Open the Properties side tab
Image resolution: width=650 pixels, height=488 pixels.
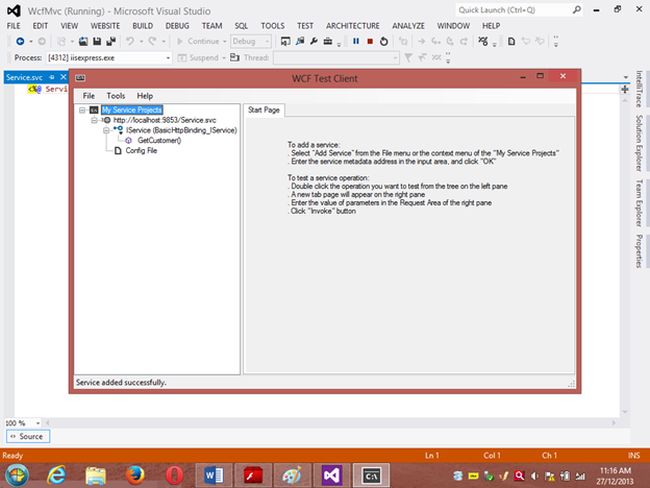click(x=639, y=251)
